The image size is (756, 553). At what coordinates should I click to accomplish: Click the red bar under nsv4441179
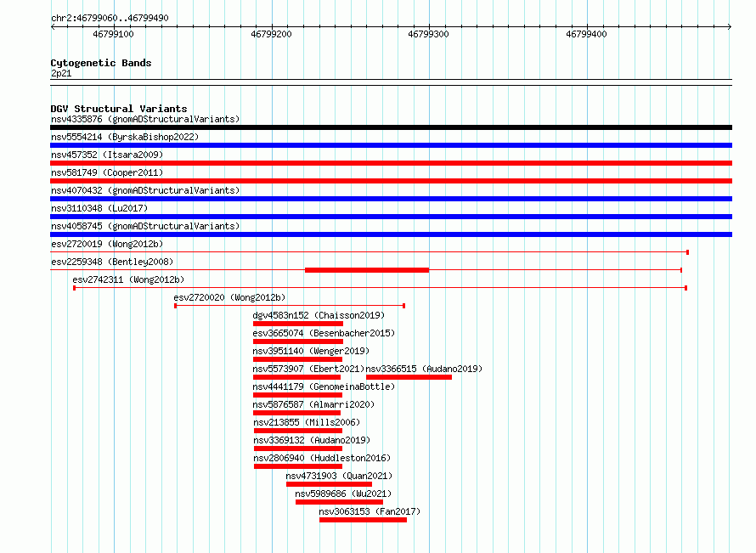[x=297, y=395]
